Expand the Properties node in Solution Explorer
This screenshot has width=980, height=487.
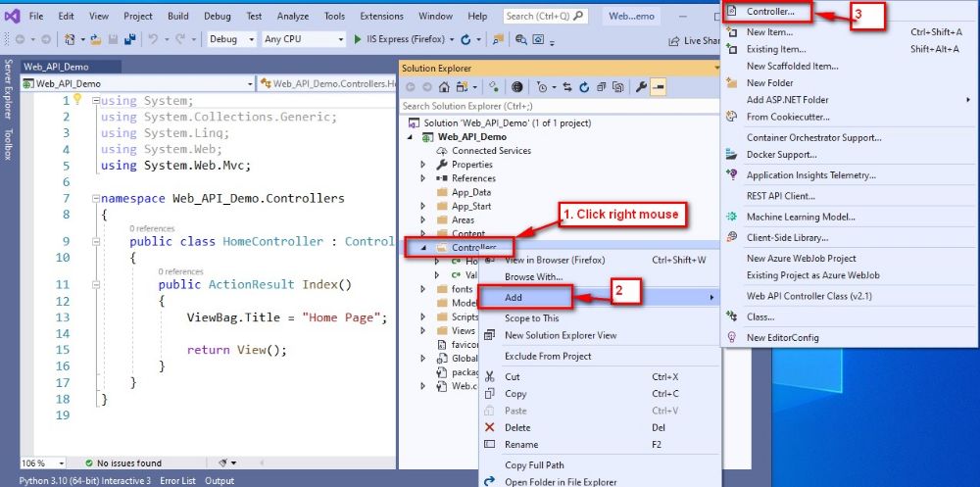[x=423, y=165]
